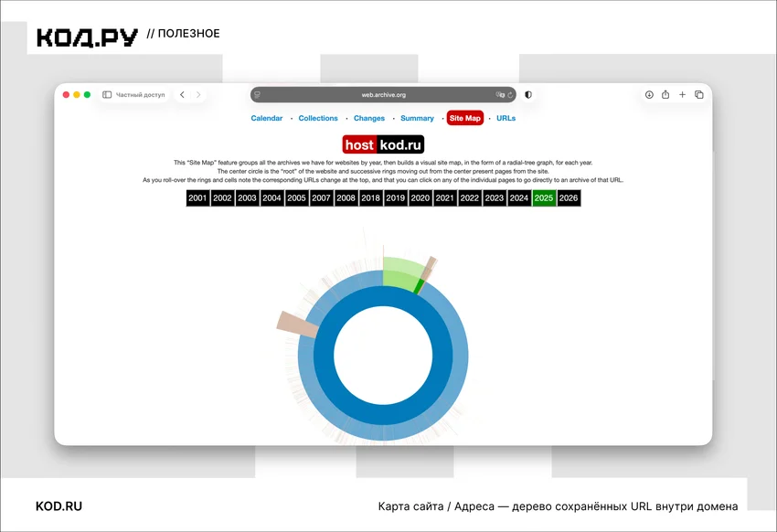
Task: Select year 2008 site map
Action: point(346,198)
